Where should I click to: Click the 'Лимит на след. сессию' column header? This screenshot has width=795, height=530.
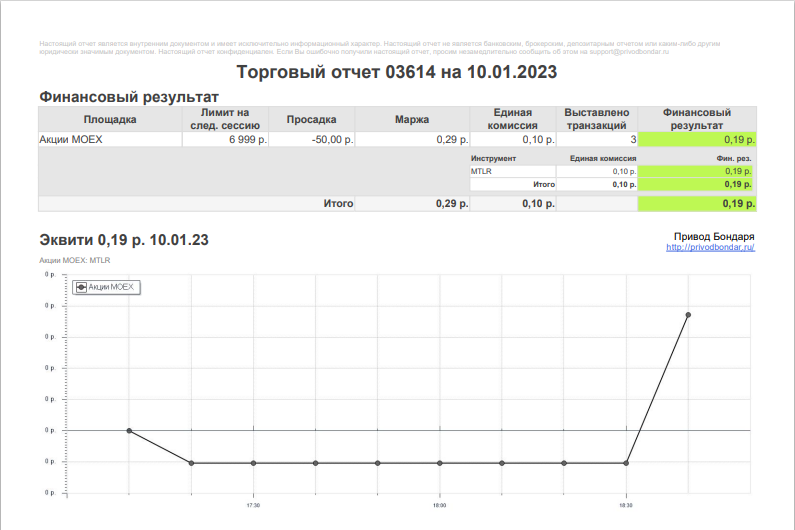225,119
